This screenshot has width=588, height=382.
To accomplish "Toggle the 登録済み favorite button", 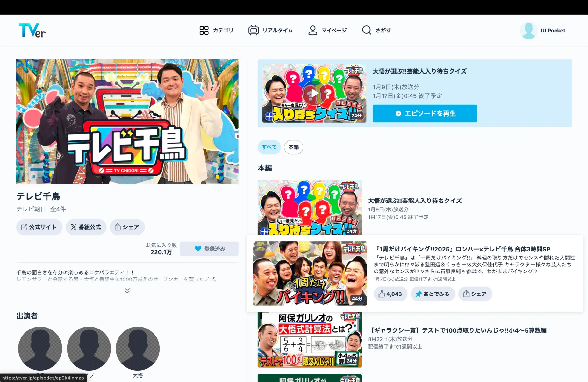I will (209, 249).
